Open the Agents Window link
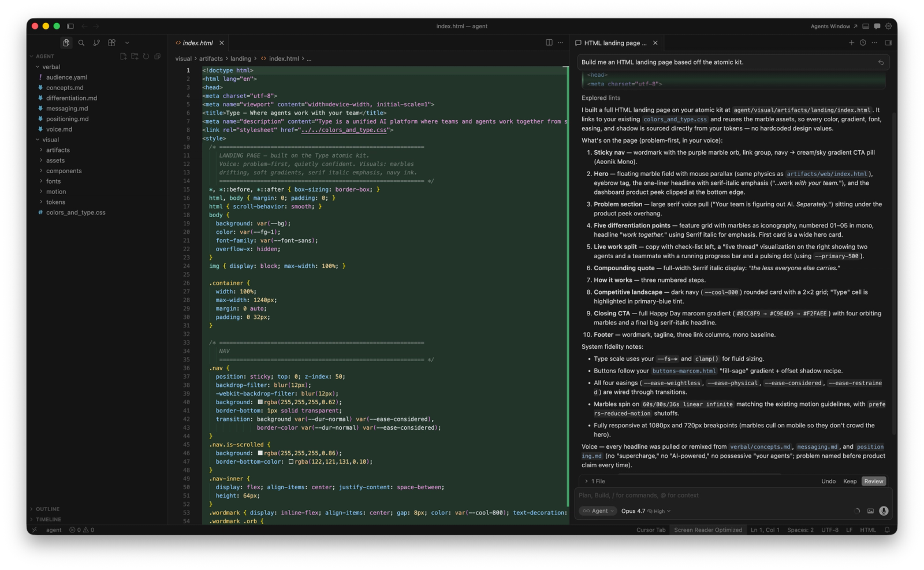This screenshot has width=924, height=570. (x=834, y=27)
